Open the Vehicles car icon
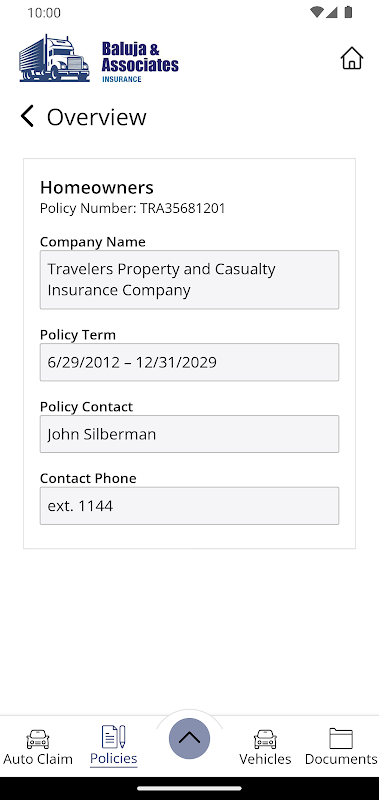 [x=265, y=738]
